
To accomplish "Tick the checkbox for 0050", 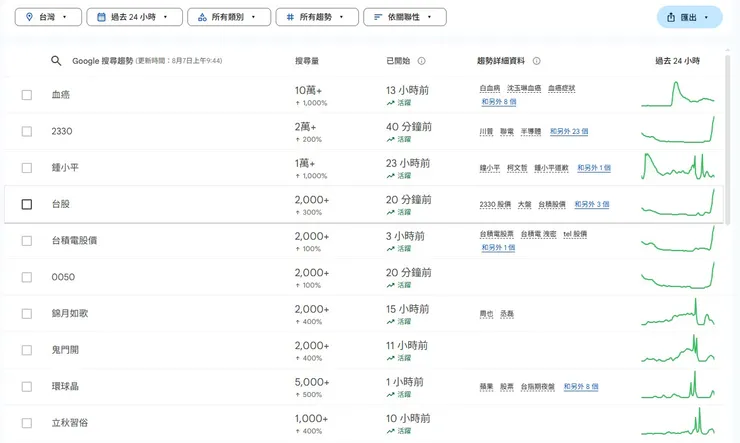I will (x=27, y=277).
